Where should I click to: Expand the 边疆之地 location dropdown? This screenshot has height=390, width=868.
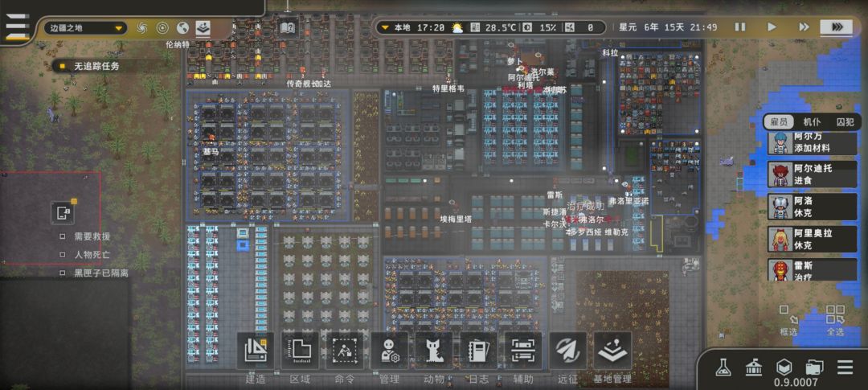(85, 27)
